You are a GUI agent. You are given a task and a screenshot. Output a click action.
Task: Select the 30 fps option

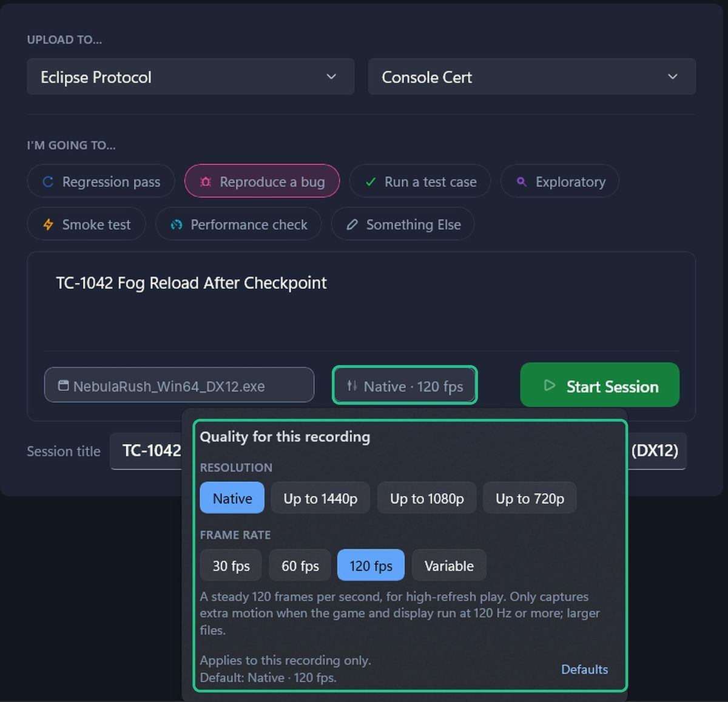pos(231,565)
